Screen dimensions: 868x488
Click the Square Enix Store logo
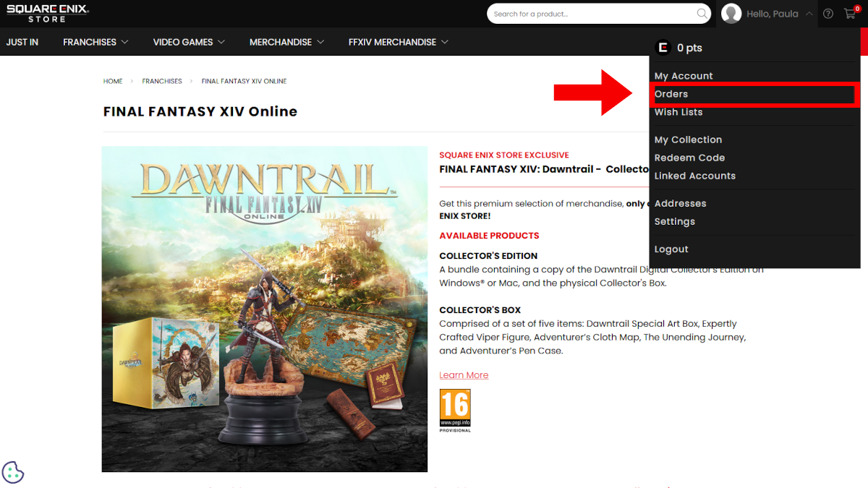[48, 13]
